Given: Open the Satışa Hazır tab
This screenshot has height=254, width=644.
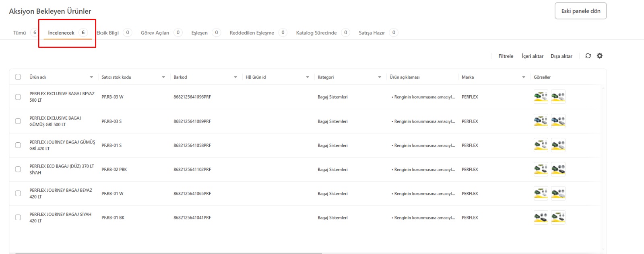Looking at the screenshot, I should pos(372,33).
